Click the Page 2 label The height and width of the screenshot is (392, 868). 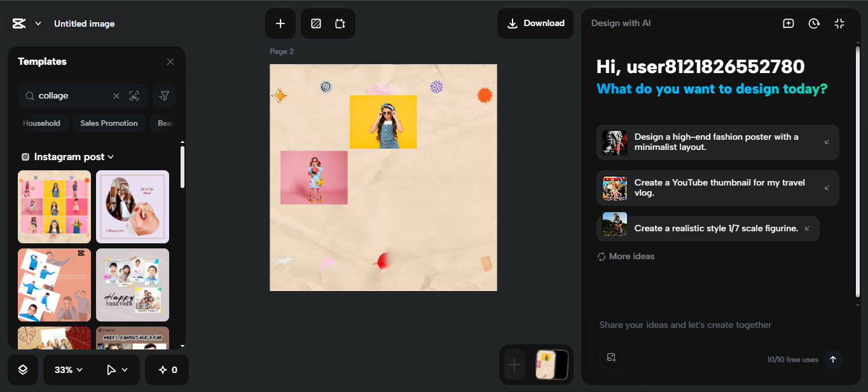coord(282,51)
